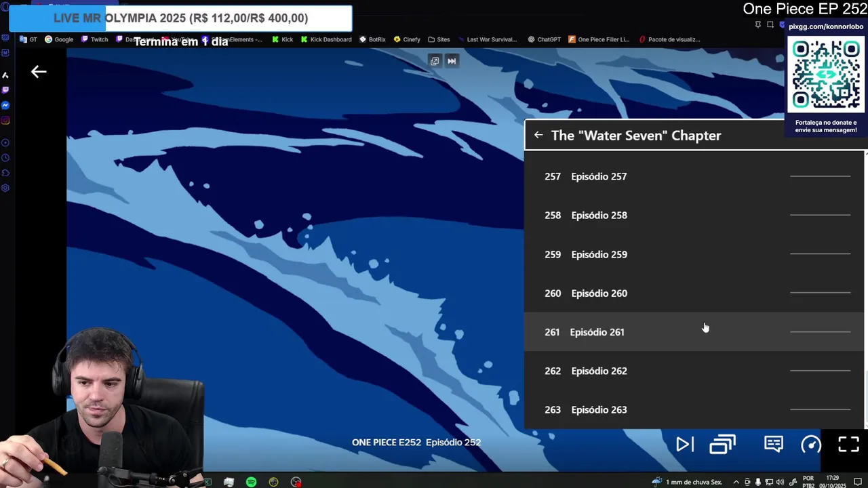
Task: Open the Windows notification center
Action: pyautogui.click(x=858, y=482)
